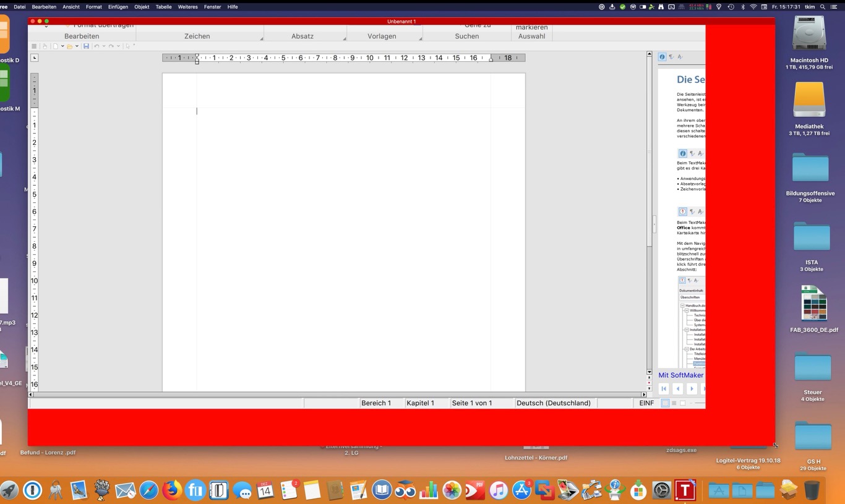Expand the Open file dropdown arrow
The width and height of the screenshot is (845, 504).
pyautogui.click(x=77, y=46)
